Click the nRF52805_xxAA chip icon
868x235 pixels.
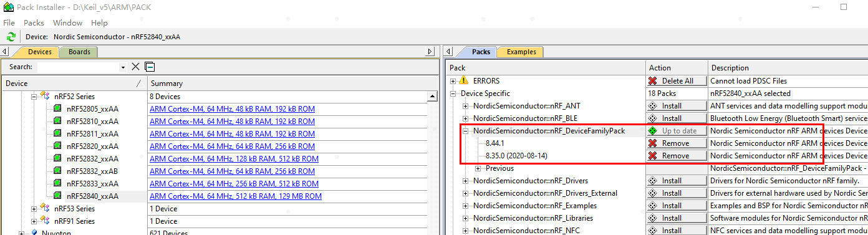pyautogui.click(x=57, y=109)
